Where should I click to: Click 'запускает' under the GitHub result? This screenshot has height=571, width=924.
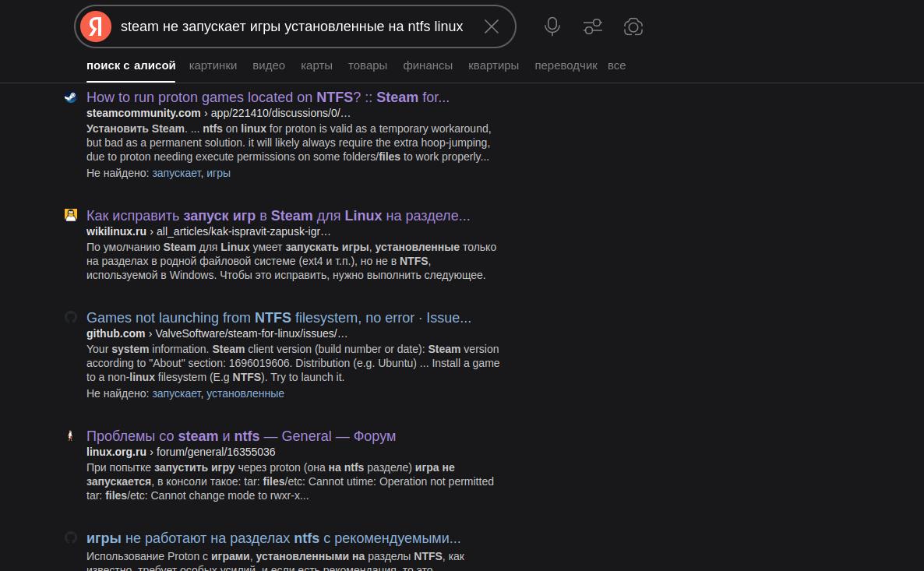pyautogui.click(x=176, y=393)
